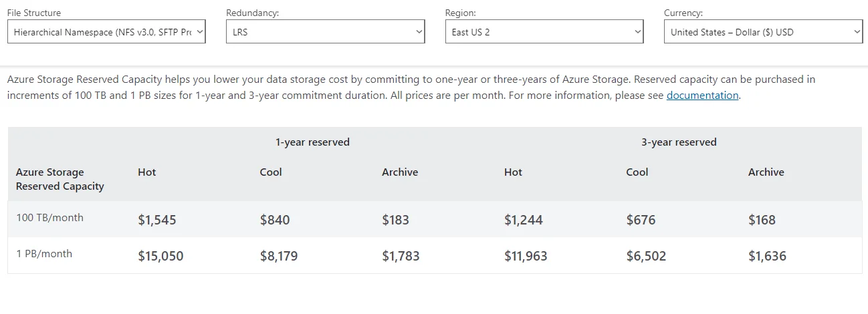Open the Region dropdown showing East US 2
The image size is (868, 314).
(x=544, y=32)
